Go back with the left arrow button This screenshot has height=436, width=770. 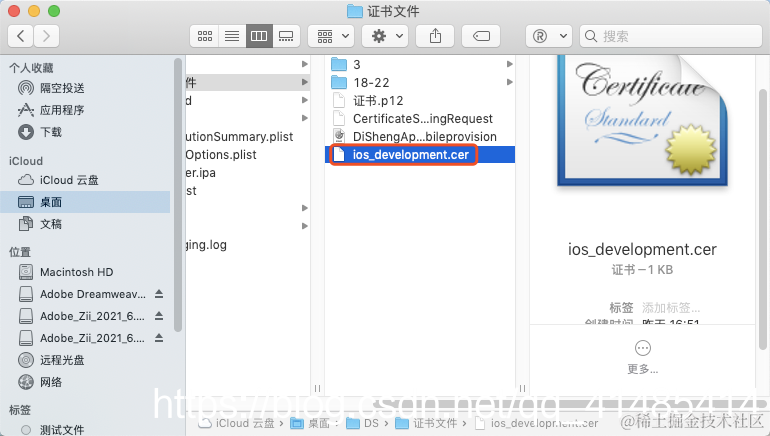[x=21, y=36]
